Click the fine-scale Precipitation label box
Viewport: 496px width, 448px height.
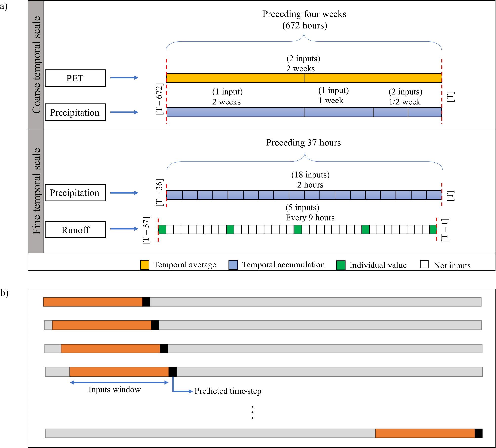[75, 193]
